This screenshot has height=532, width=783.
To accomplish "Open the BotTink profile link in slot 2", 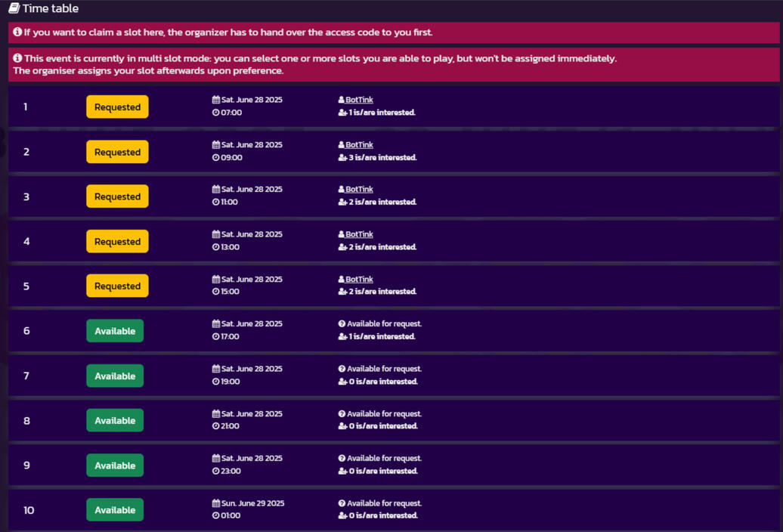I will (x=359, y=145).
